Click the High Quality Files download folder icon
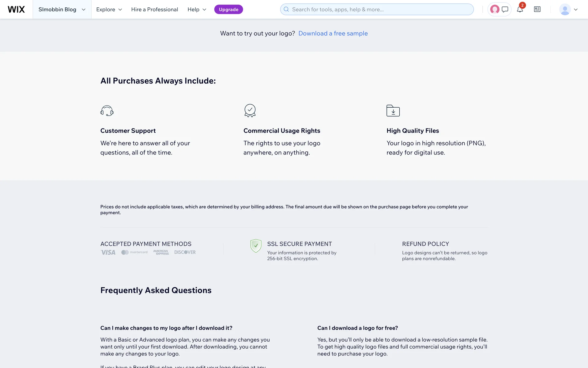The image size is (588, 368). click(x=393, y=111)
